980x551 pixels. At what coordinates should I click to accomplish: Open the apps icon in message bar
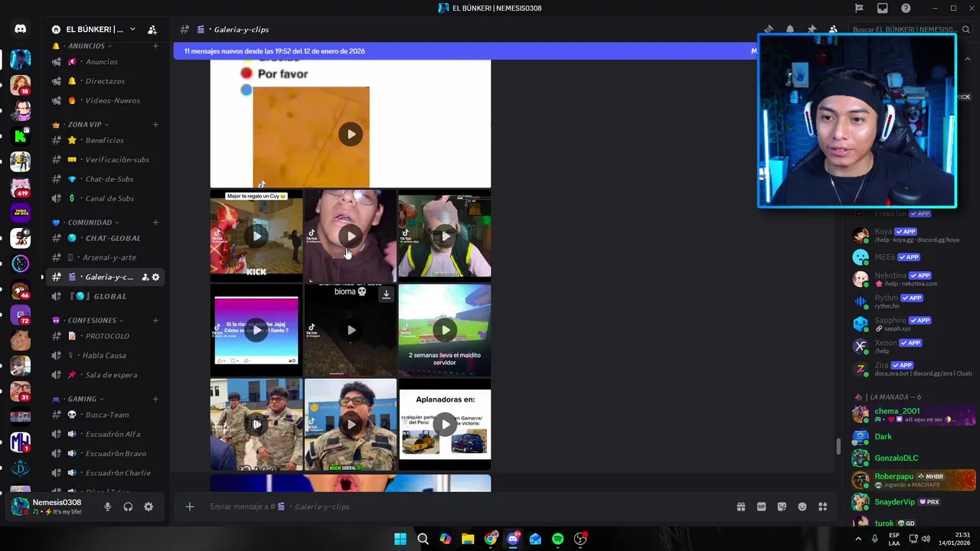coord(823,507)
